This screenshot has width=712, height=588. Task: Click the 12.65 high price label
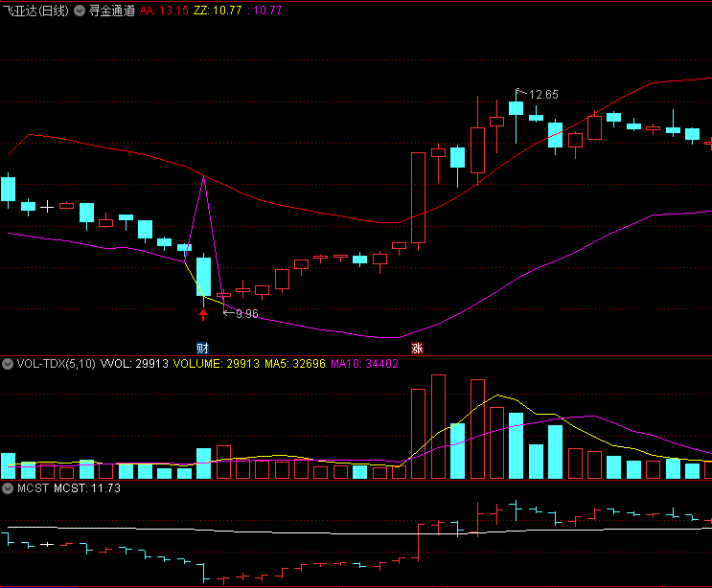[543, 95]
